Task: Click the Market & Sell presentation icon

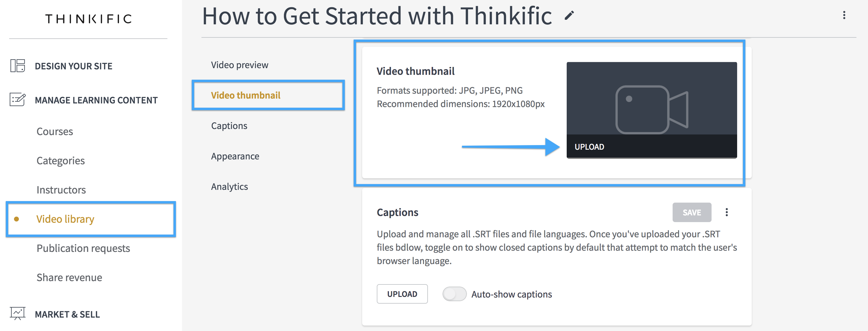Action: coord(18,313)
